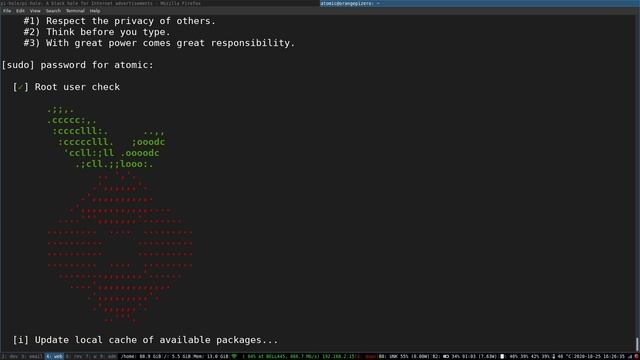Click 'Update local cache of available packages...' line
The image size is (640, 360).
point(156,340)
